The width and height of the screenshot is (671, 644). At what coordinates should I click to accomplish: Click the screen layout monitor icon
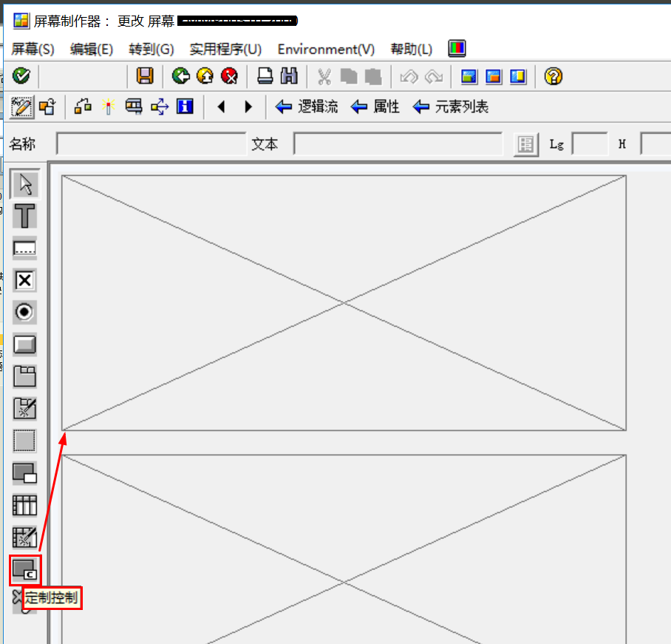coord(134,106)
